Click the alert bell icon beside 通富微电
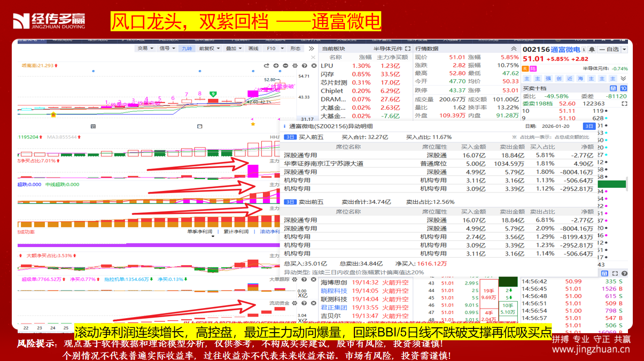This screenshot has height=361, width=644. pyautogui.click(x=591, y=49)
